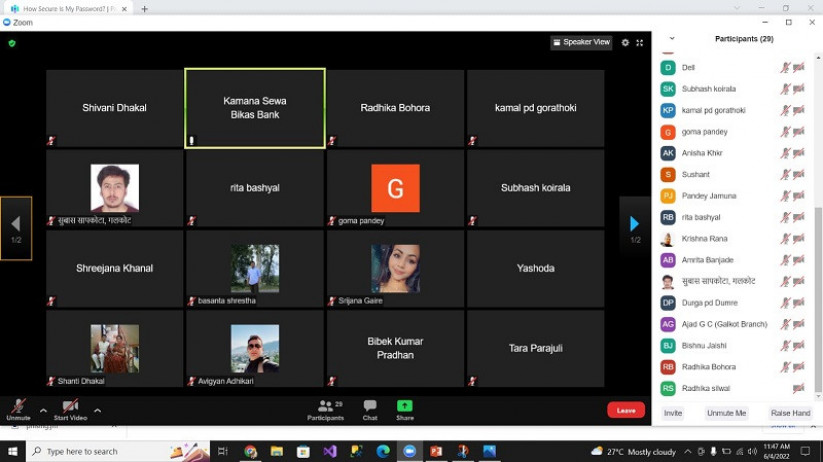Viewport: 823px width, 462px height.
Task: Open Zoom view settings gear icon
Action: pyautogui.click(x=625, y=43)
